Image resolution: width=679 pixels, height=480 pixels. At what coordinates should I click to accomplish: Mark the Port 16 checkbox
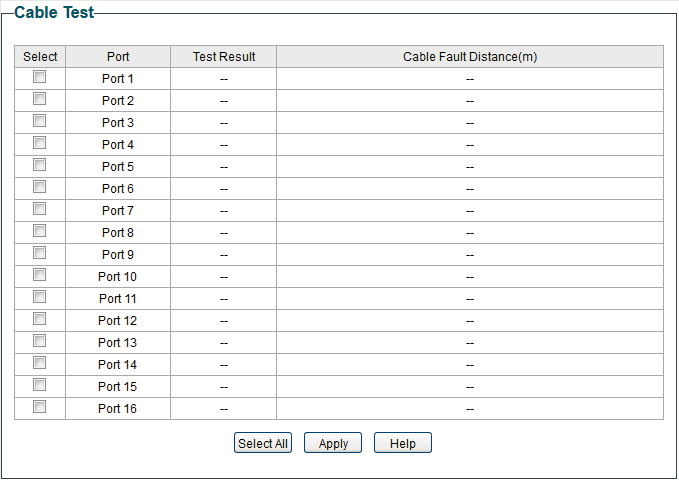click(40, 407)
